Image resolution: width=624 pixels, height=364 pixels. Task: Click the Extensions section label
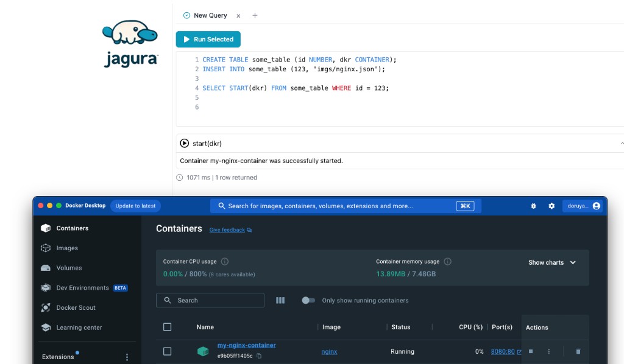point(58,357)
